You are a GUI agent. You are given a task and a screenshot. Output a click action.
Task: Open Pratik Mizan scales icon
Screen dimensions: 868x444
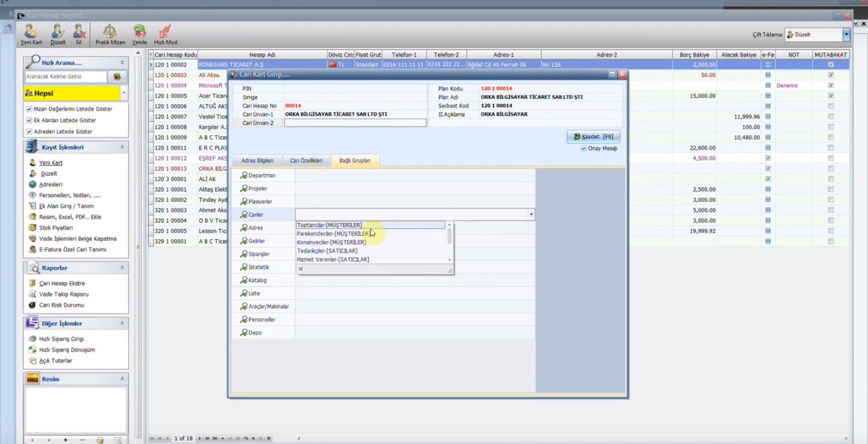pyautogui.click(x=110, y=35)
